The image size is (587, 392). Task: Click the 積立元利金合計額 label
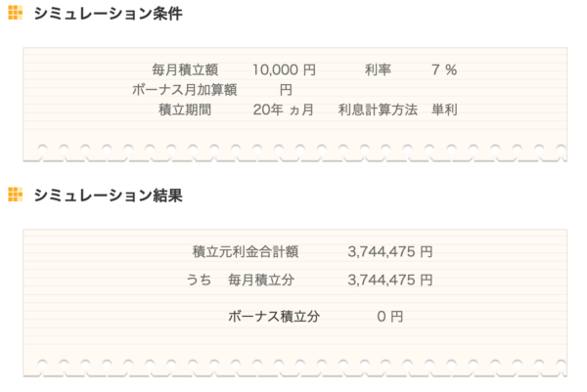[246, 251]
